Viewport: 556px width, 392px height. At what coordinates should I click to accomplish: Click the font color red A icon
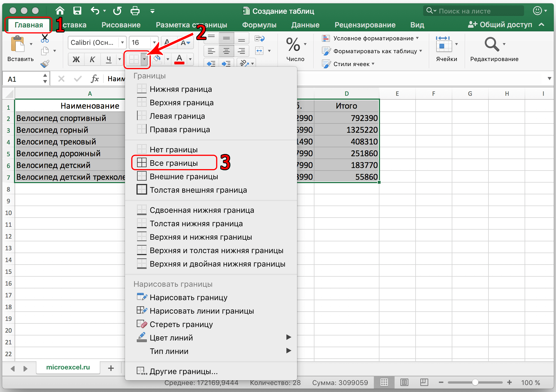tap(179, 59)
